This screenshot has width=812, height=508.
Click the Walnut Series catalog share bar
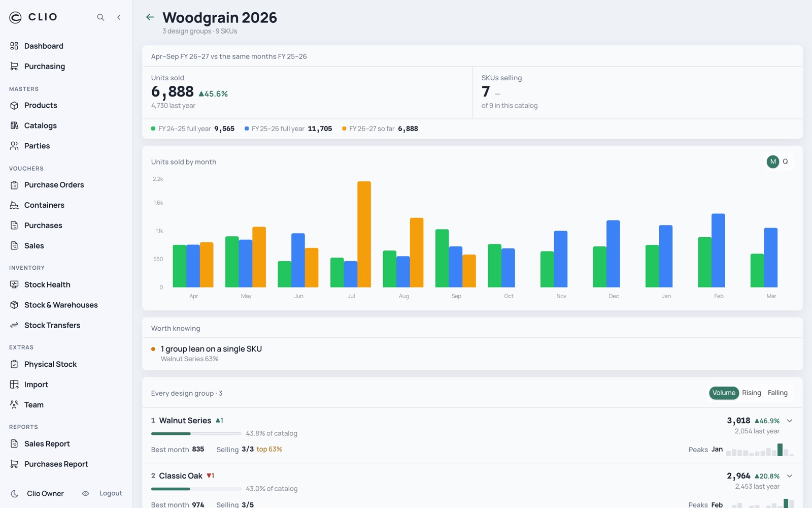[x=196, y=433]
